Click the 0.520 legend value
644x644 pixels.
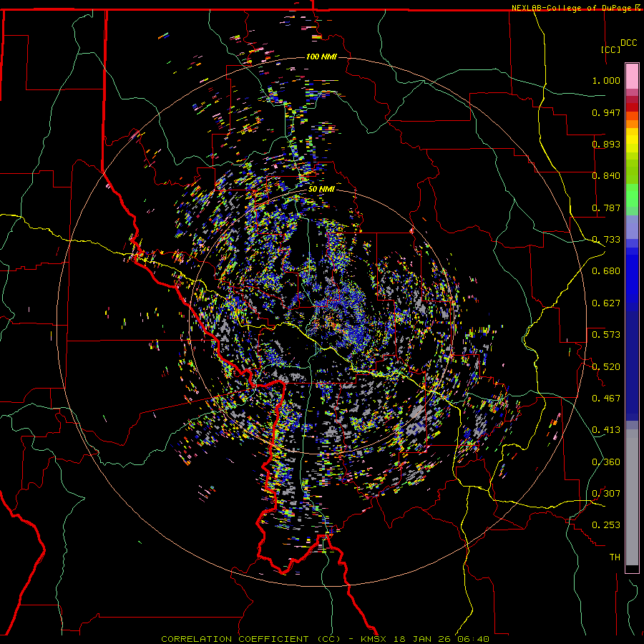pyautogui.click(x=606, y=367)
